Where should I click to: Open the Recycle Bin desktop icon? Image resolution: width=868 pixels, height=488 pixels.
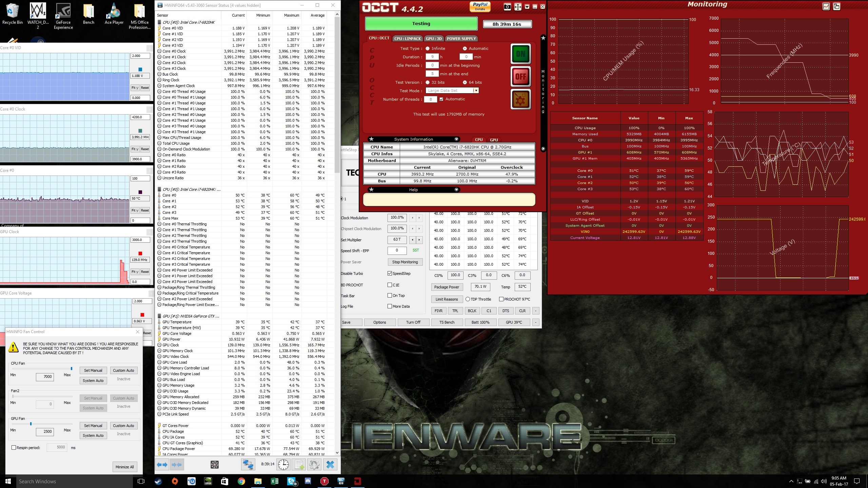[x=13, y=14]
